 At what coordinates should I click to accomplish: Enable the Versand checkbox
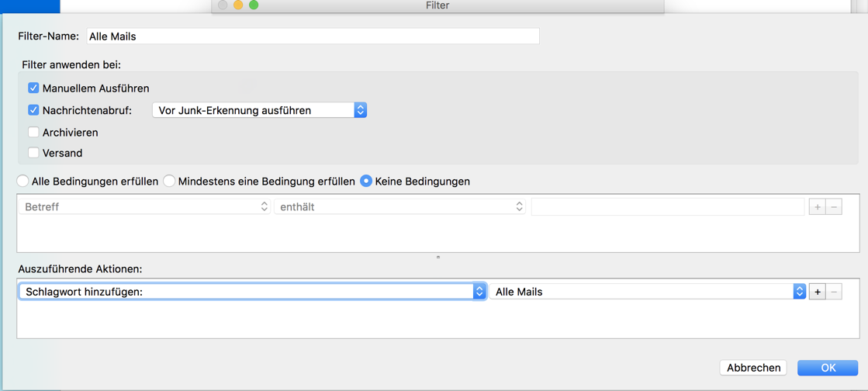point(34,153)
